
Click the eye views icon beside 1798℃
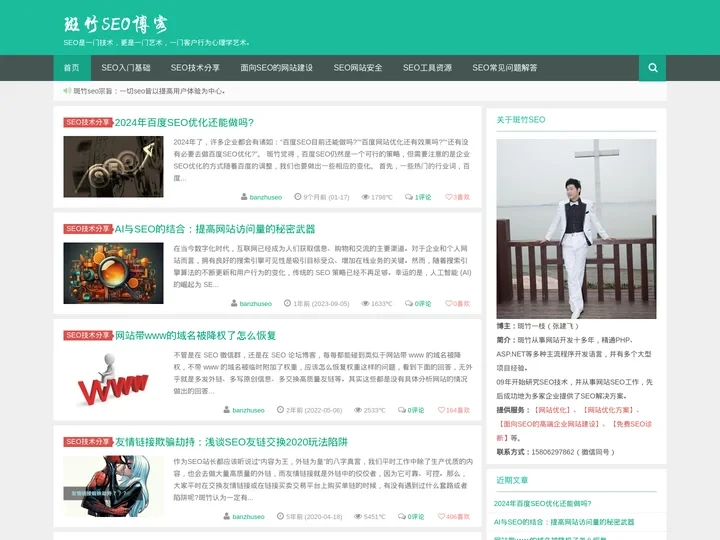365,197
